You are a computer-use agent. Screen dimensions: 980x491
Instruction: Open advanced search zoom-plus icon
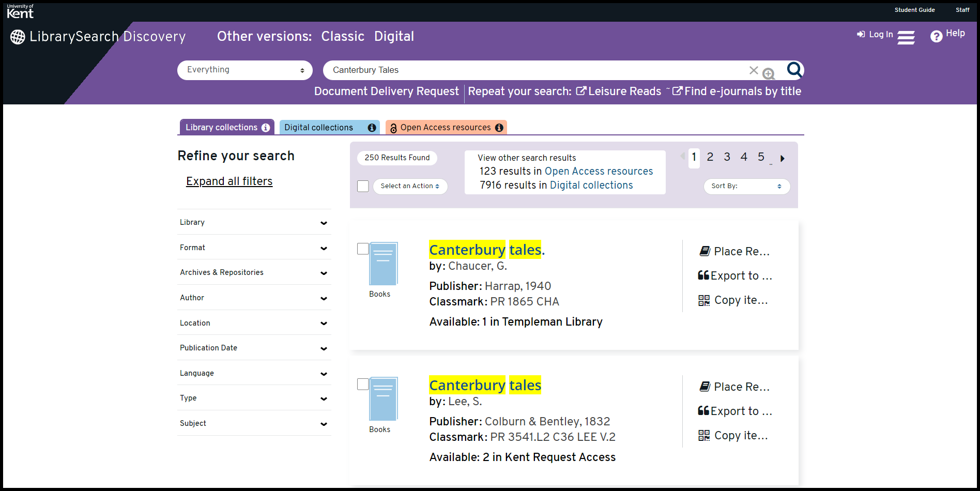769,74
